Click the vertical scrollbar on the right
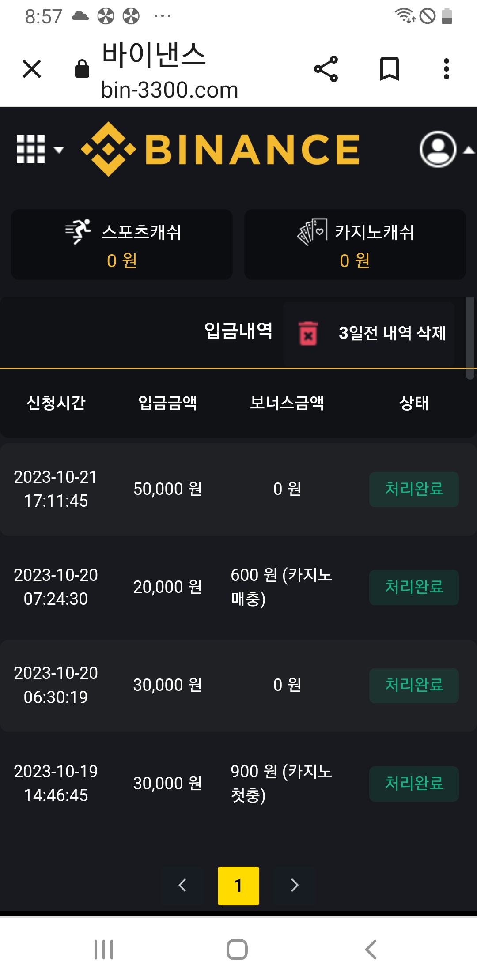This screenshot has height=980, width=477. tap(470, 338)
